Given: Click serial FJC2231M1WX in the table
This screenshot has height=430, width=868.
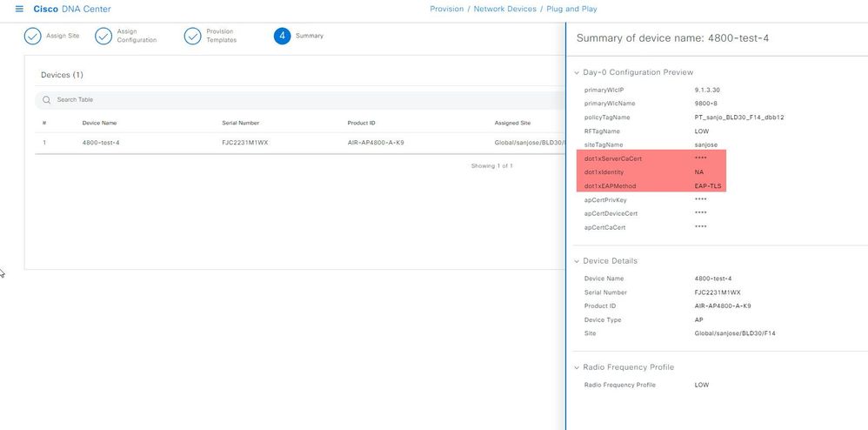Looking at the screenshot, I should [244, 143].
